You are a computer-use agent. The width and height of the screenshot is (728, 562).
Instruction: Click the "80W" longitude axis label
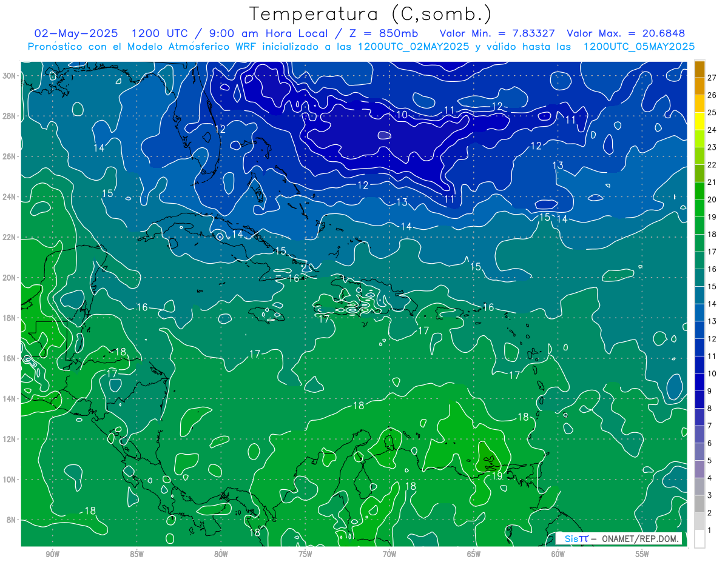tap(221, 554)
